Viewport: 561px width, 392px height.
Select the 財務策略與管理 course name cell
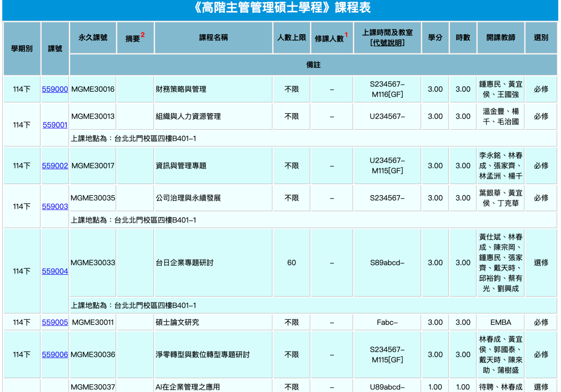[x=181, y=89]
